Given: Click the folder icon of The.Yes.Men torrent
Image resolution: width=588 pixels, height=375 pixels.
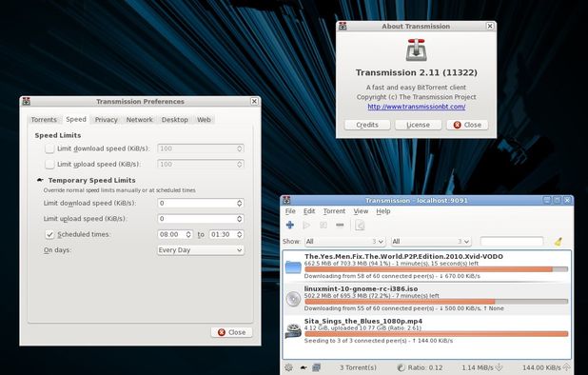Looking at the screenshot, I should [x=293, y=267].
